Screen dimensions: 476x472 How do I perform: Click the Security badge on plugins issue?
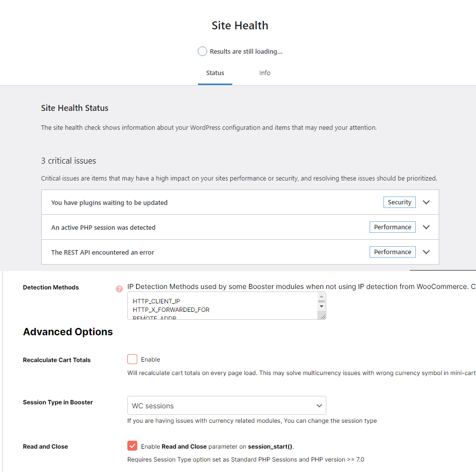tap(399, 202)
